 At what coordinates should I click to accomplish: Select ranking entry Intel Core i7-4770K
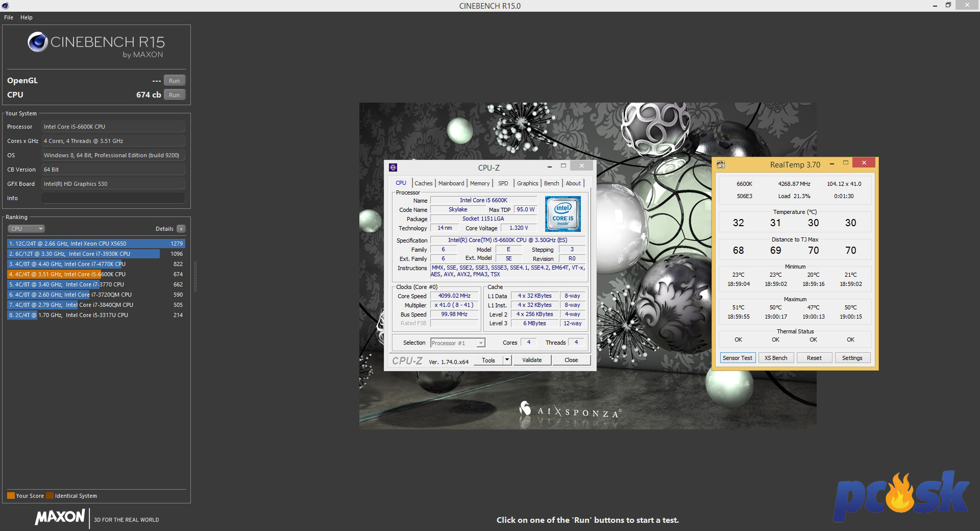point(96,264)
